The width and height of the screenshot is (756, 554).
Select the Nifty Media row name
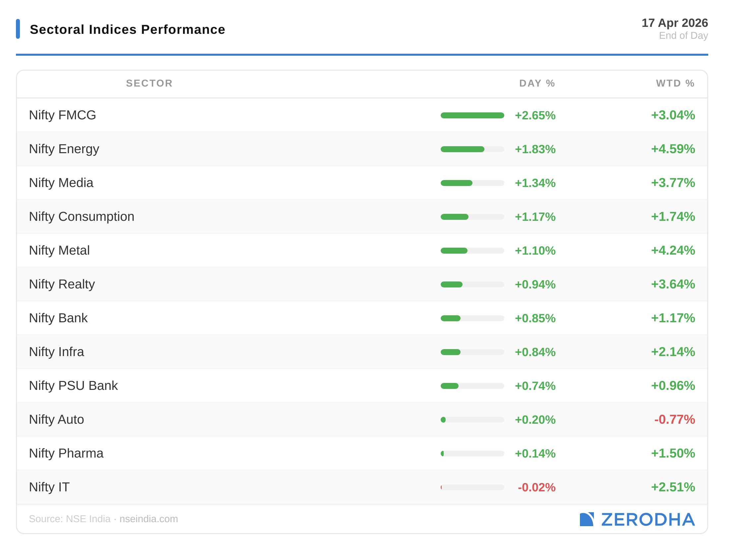click(x=61, y=183)
